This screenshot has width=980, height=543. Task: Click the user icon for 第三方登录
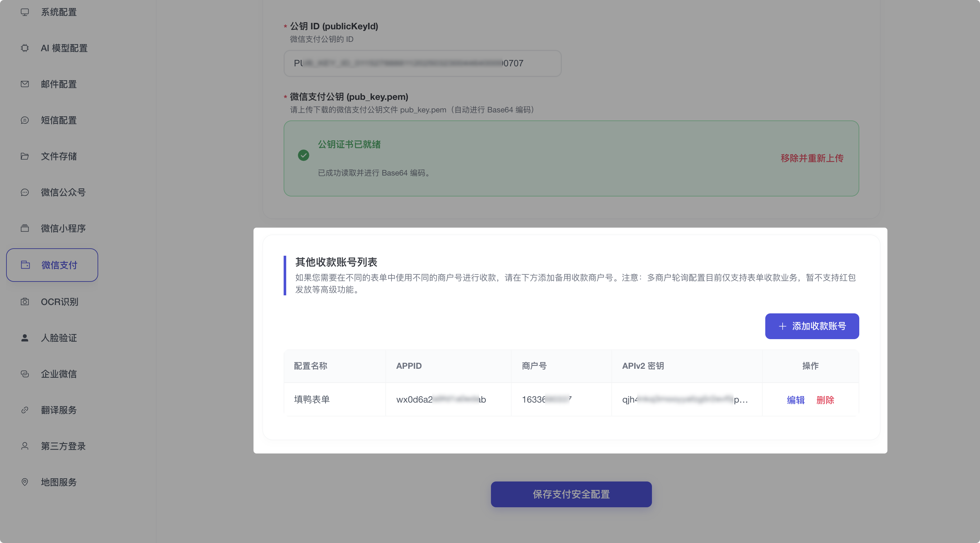[x=25, y=446]
